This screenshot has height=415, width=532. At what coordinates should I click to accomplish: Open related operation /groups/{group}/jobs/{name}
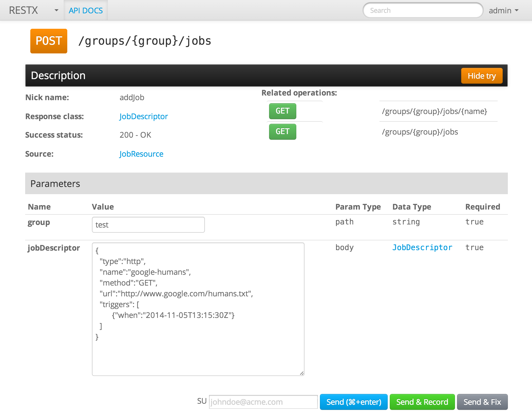434,111
